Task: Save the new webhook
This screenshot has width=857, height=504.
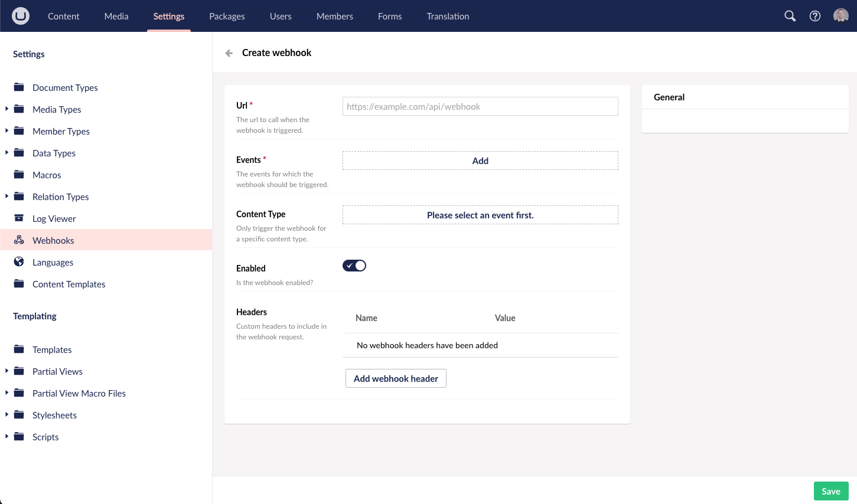Action: pyautogui.click(x=830, y=491)
